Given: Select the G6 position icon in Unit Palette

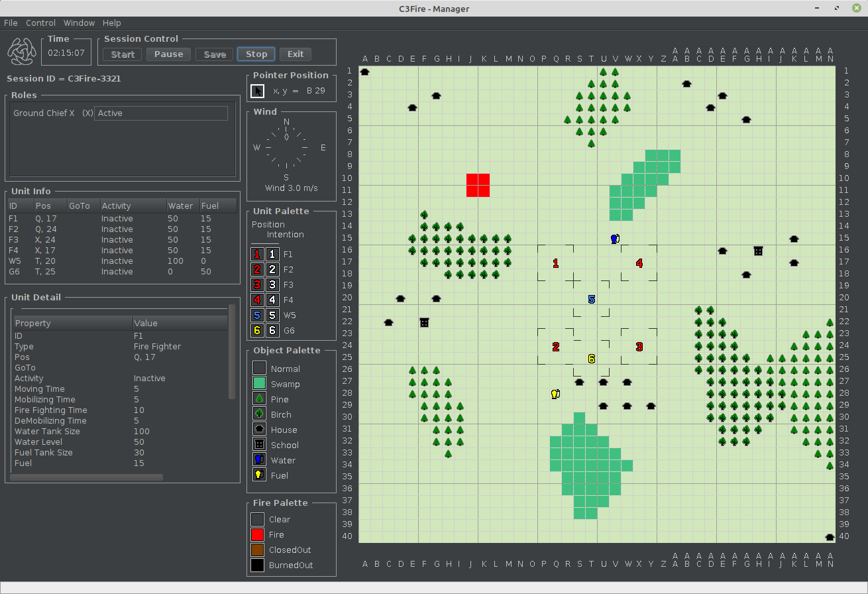Looking at the screenshot, I should (257, 330).
